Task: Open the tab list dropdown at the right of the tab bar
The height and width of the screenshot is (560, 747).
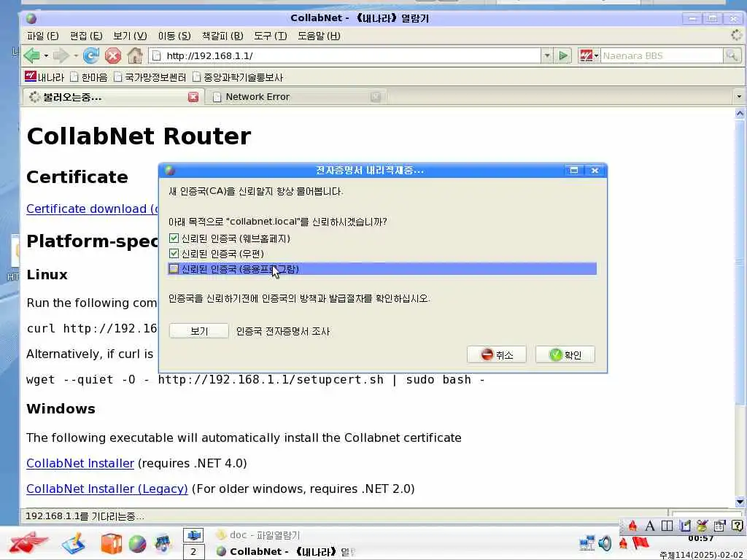Action: pos(739,97)
